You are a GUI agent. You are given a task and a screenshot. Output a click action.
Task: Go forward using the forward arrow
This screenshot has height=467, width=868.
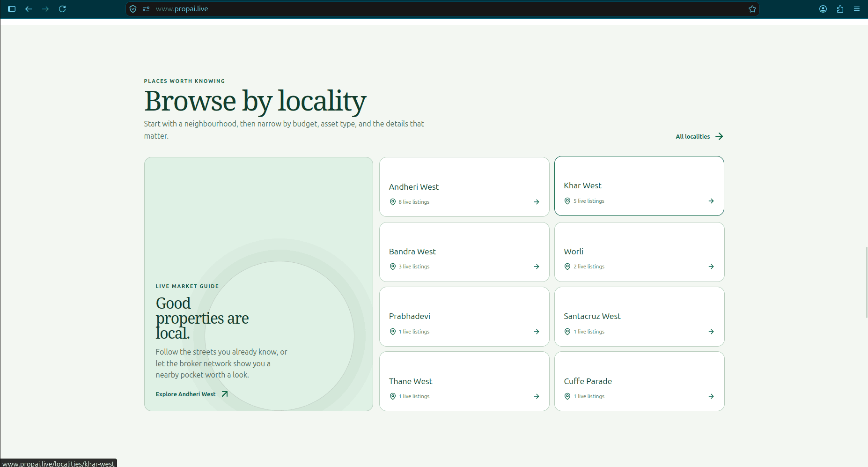(45, 9)
